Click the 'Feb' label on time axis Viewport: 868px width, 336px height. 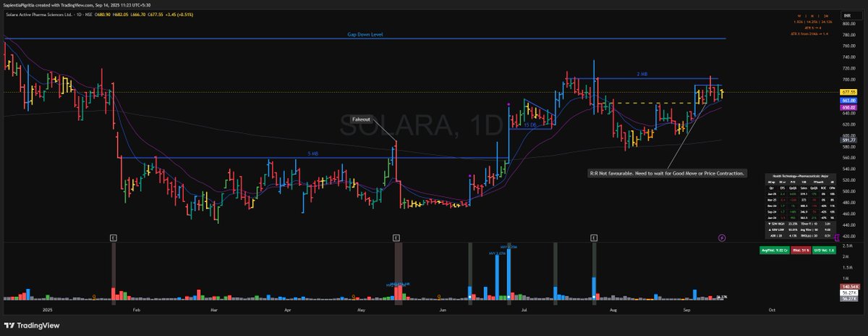136,309
